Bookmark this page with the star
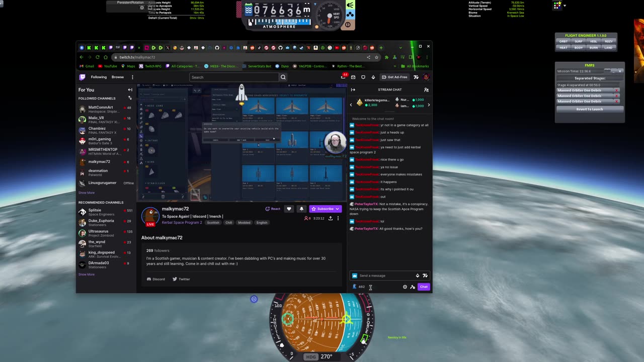Screen dimensions: 644x362 [376, 57]
